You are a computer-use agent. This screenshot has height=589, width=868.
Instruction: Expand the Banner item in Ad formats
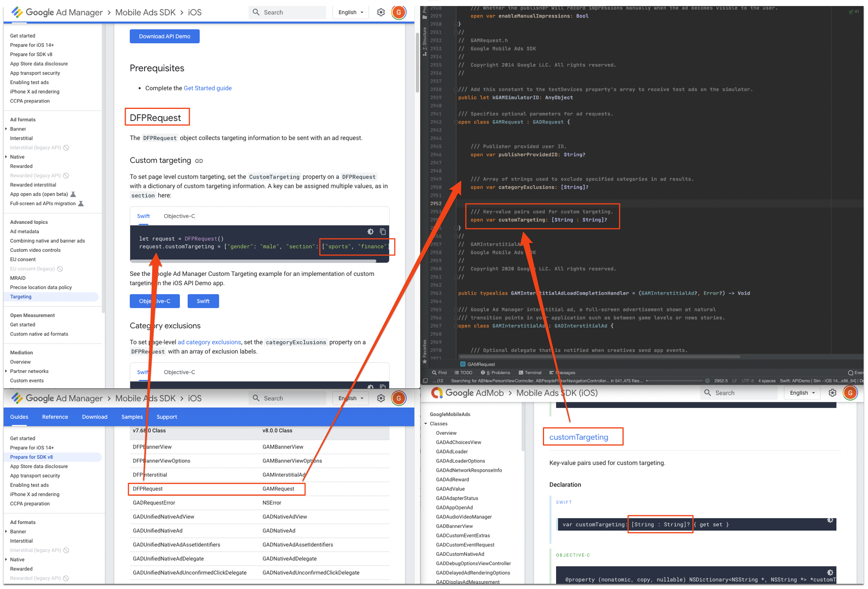[6, 129]
